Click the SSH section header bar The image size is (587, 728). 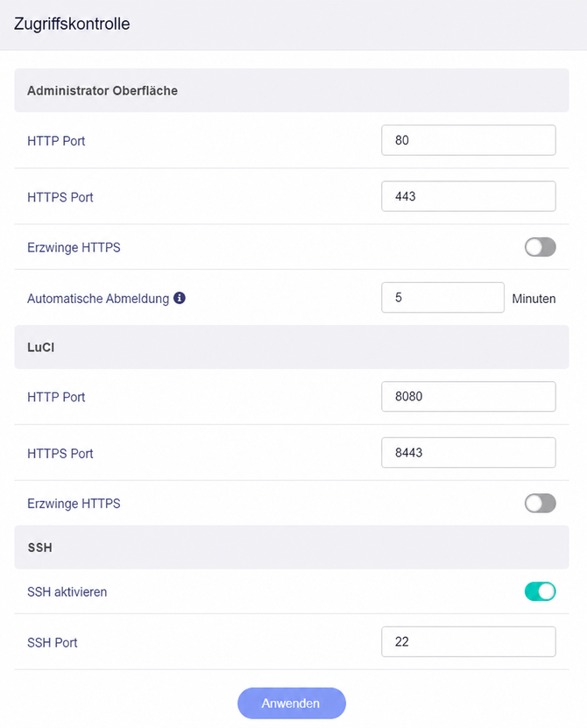coord(292,548)
